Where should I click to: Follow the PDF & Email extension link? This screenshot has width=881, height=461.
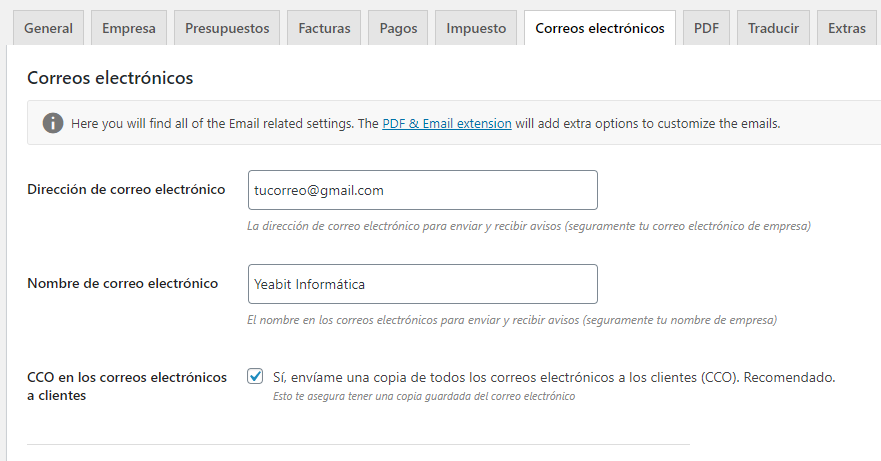[x=447, y=124]
